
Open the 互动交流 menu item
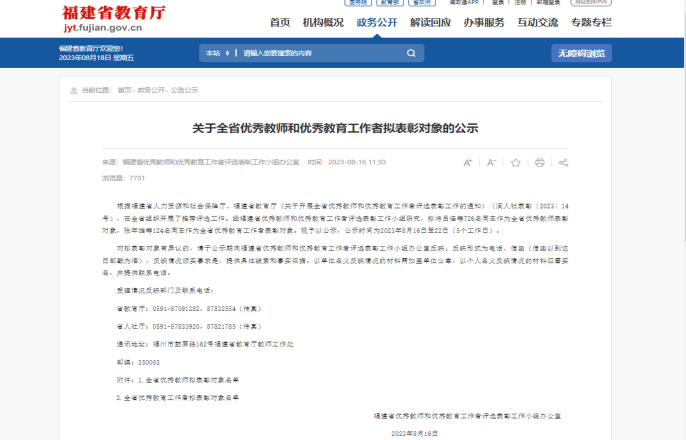[x=539, y=22]
